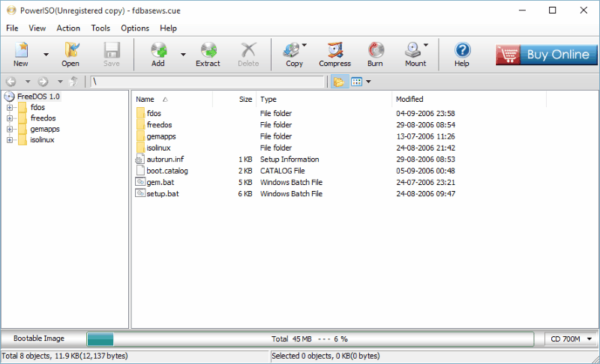Open the Back history dropdown arrow
Image resolution: width=600 pixels, height=364 pixels.
(x=28, y=82)
